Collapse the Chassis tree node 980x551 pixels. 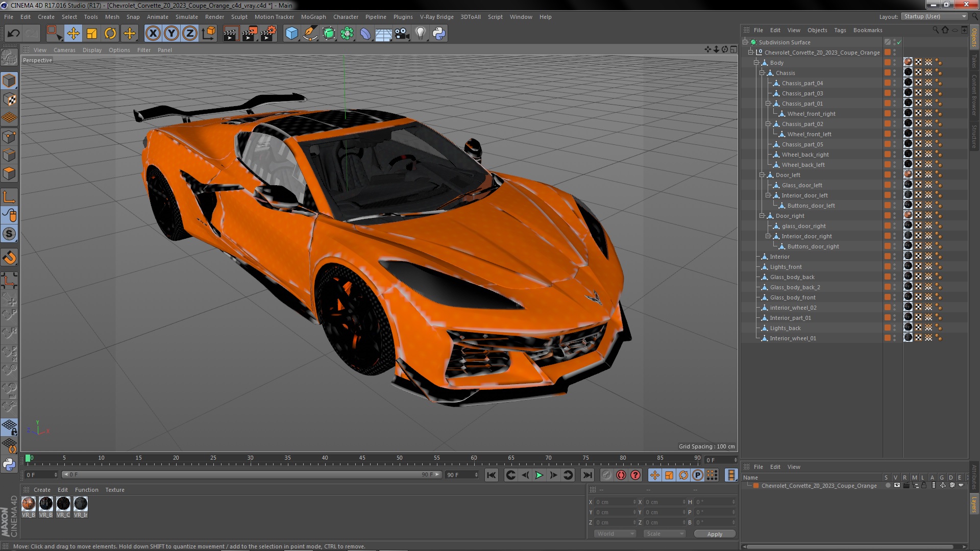(x=762, y=73)
